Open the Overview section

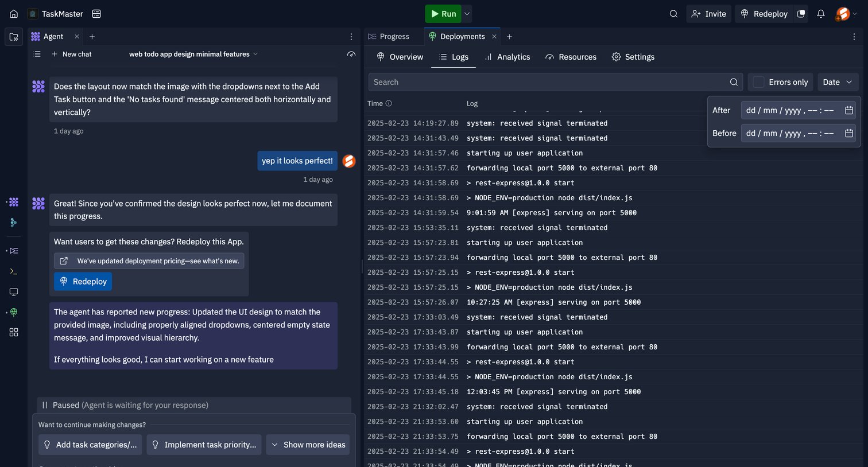tap(400, 57)
